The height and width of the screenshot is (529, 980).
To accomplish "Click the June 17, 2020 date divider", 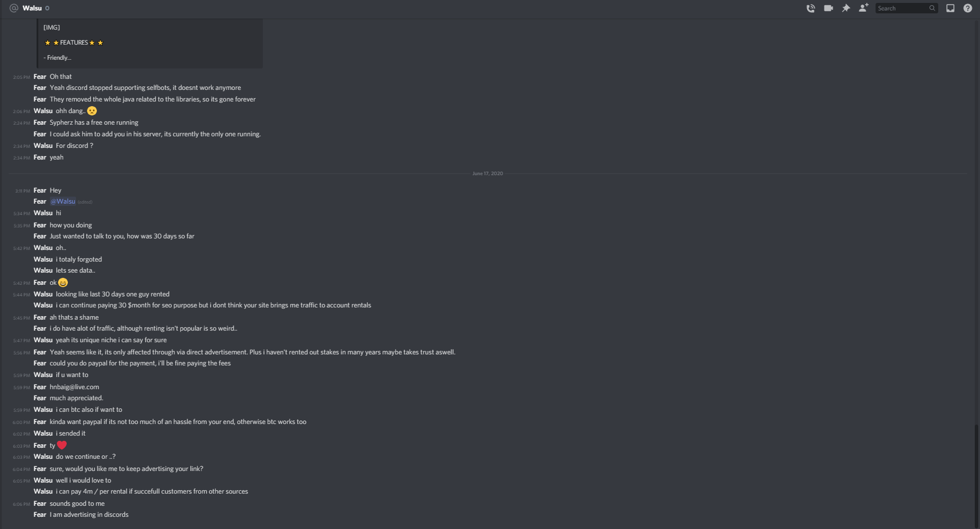I will click(x=487, y=173).
